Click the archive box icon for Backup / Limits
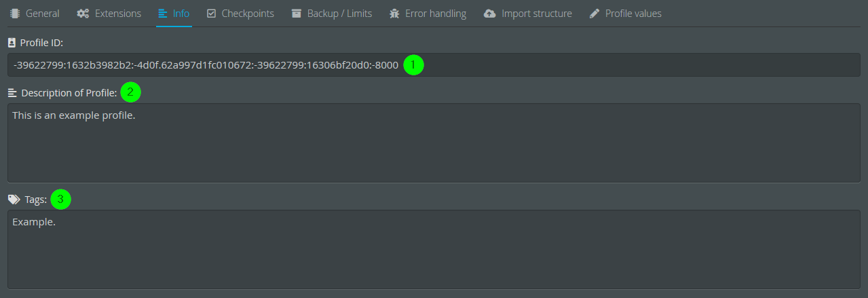 pyautogui.click(x=297, y=14)
